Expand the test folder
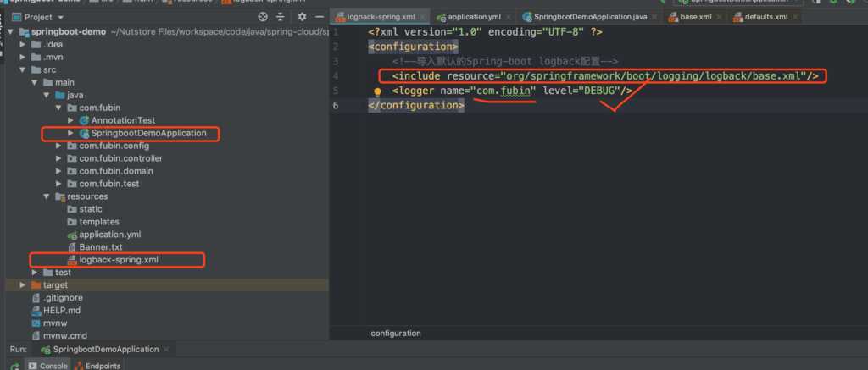The image size is (868, 370). tap(35, 273)
